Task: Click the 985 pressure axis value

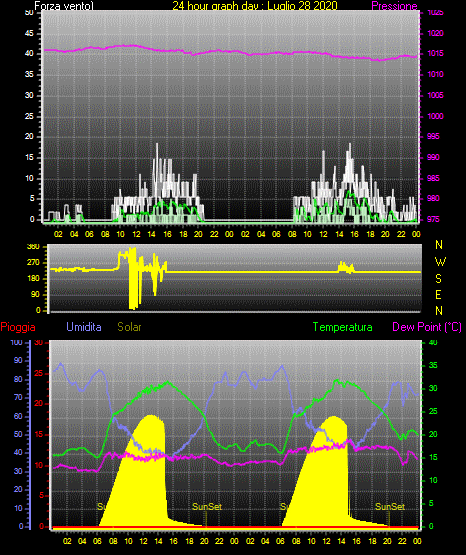Action: pyautogui.click(x=433, y=178)
